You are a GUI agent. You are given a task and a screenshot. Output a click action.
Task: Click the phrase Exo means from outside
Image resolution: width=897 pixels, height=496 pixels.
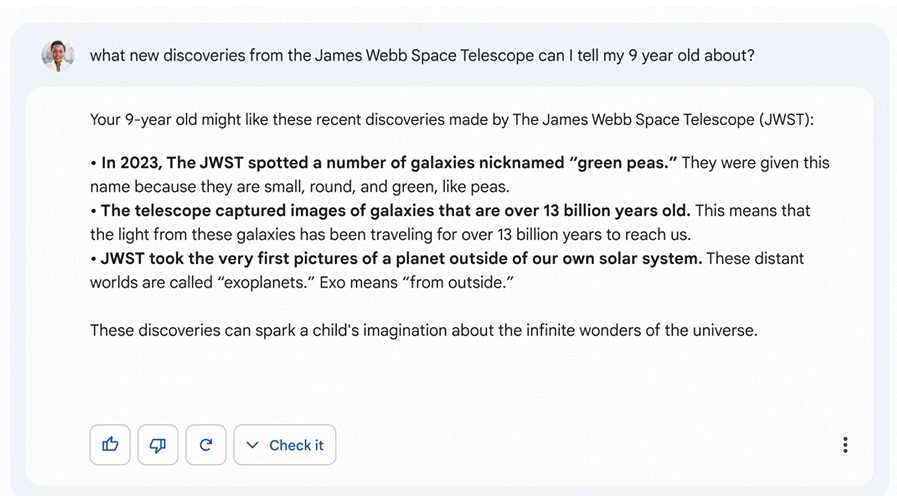[x=416, y=283]
